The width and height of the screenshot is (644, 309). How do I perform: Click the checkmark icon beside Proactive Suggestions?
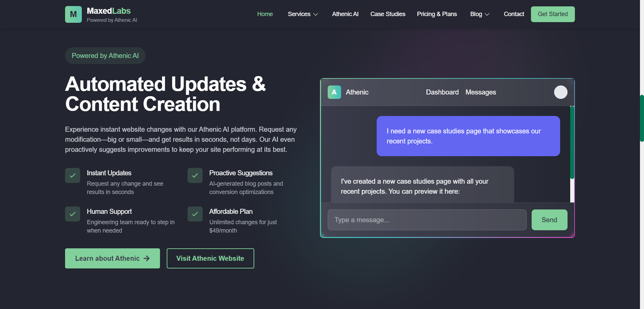point(195,175)
